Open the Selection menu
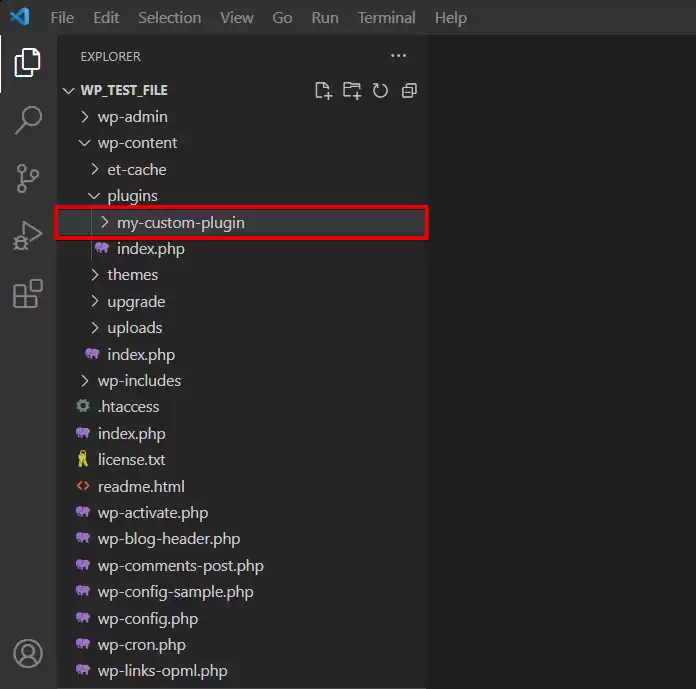 tap(169, 18)
